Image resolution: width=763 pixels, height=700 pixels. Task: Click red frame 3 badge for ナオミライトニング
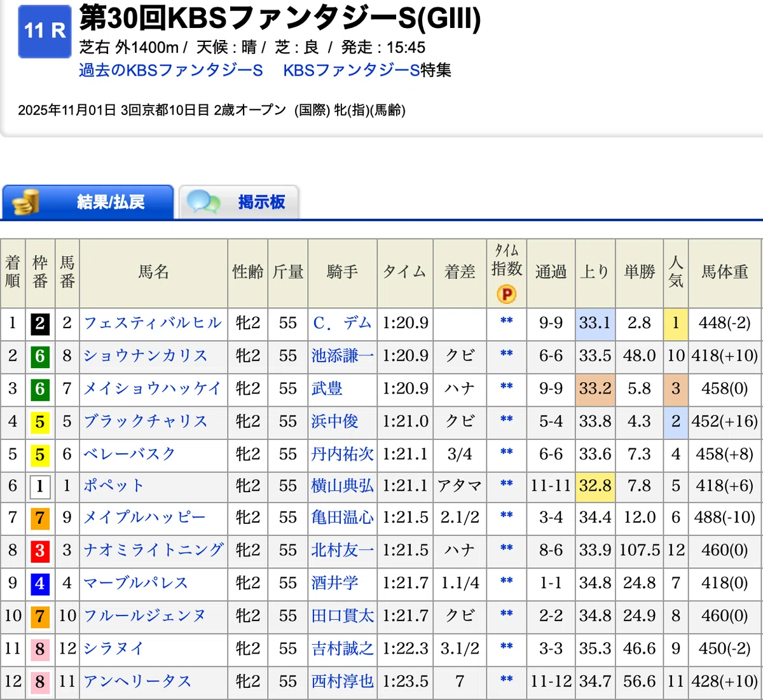(40, 551)
